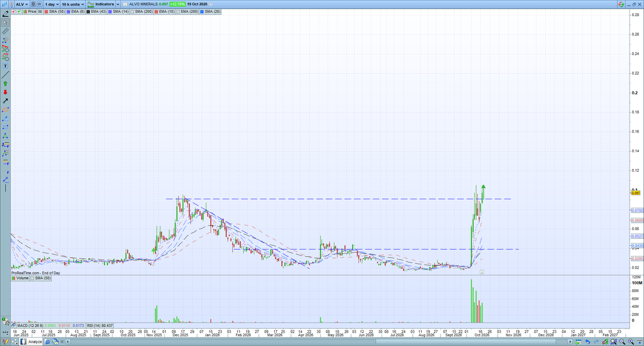Open the Indicators menu
This screenshot has width=644, height=346.
point(100,4)
